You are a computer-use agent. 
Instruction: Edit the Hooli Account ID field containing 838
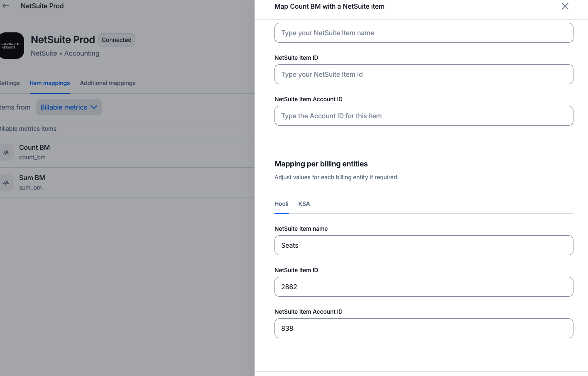point(424,328)
